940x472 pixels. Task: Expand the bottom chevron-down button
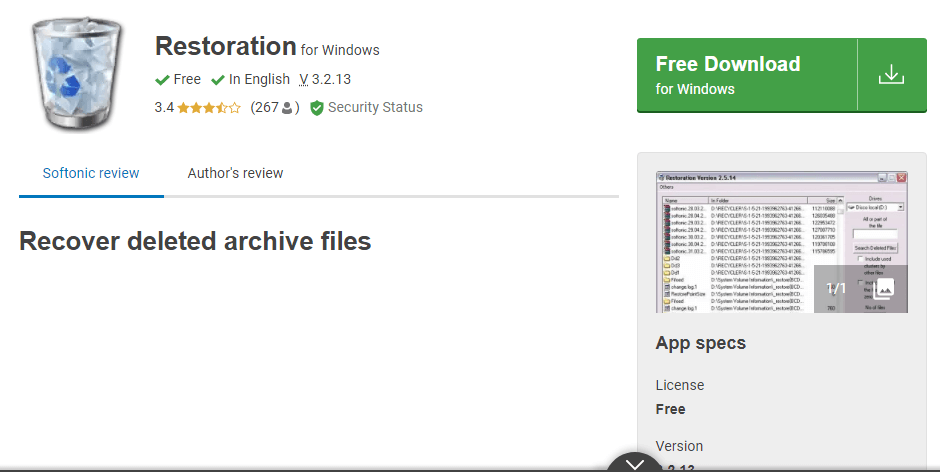(x=635, y=464)
